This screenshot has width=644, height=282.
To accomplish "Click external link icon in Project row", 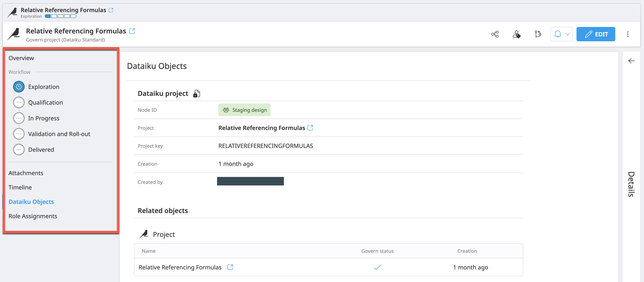I will pos(310,128).
